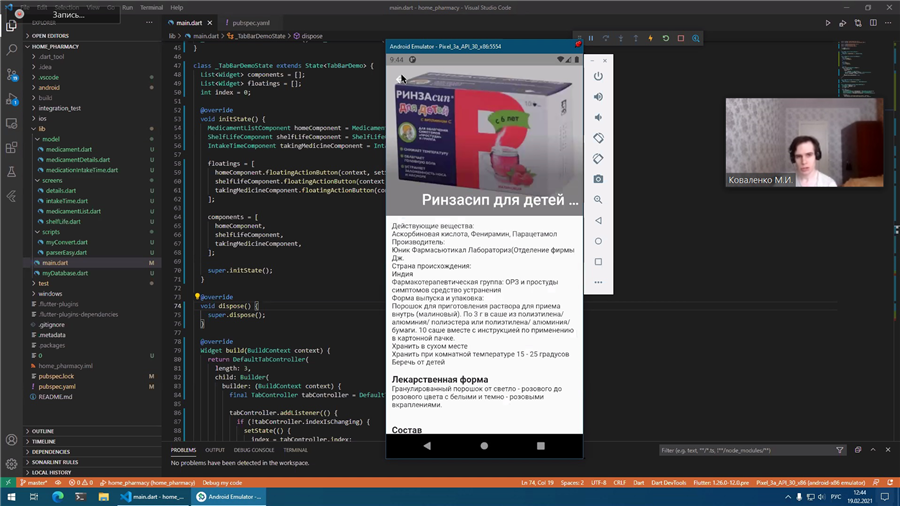Click emulator side panel Back triangle
The height and width of the screenshot is (506, 900).
point(598,220)
